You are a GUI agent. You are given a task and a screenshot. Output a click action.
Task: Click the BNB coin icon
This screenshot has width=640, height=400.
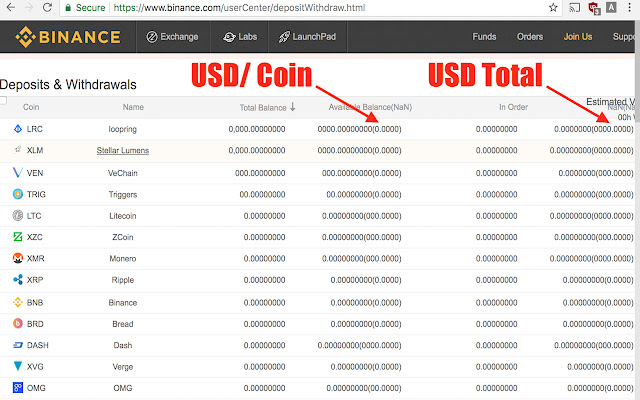tap(18, 302)
